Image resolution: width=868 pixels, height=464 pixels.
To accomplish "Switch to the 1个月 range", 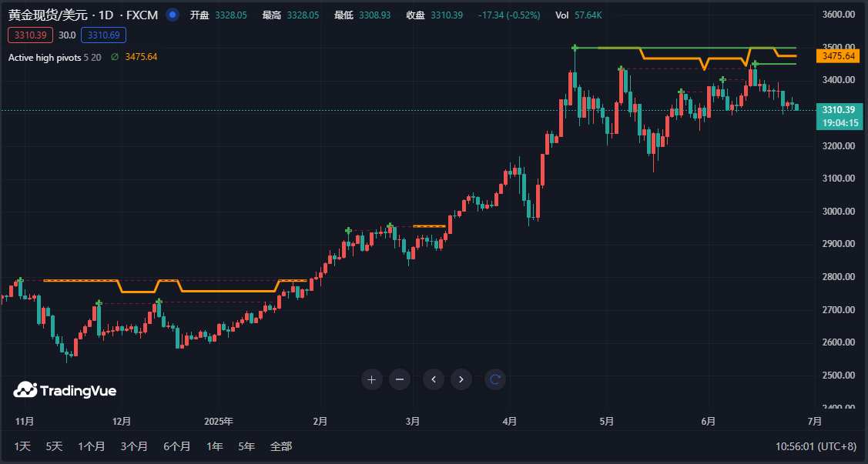I will pyautogui.click(x=91, y=446).
